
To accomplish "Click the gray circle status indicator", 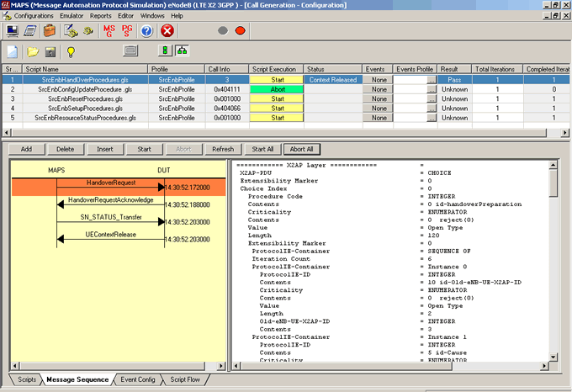I will 223,30.
